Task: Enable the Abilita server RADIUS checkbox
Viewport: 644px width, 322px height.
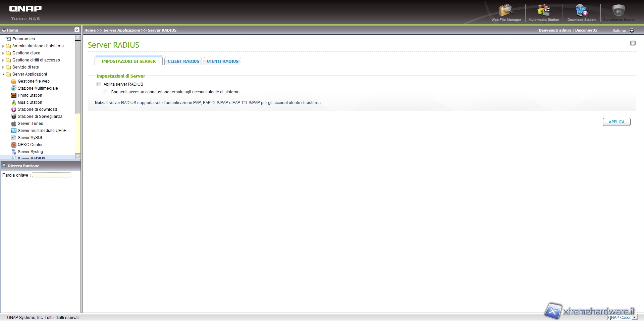Action: 99,84
